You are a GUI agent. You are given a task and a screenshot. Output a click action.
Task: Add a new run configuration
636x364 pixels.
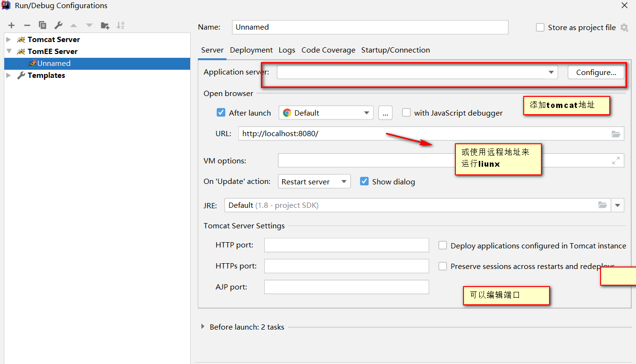point(11,25)
